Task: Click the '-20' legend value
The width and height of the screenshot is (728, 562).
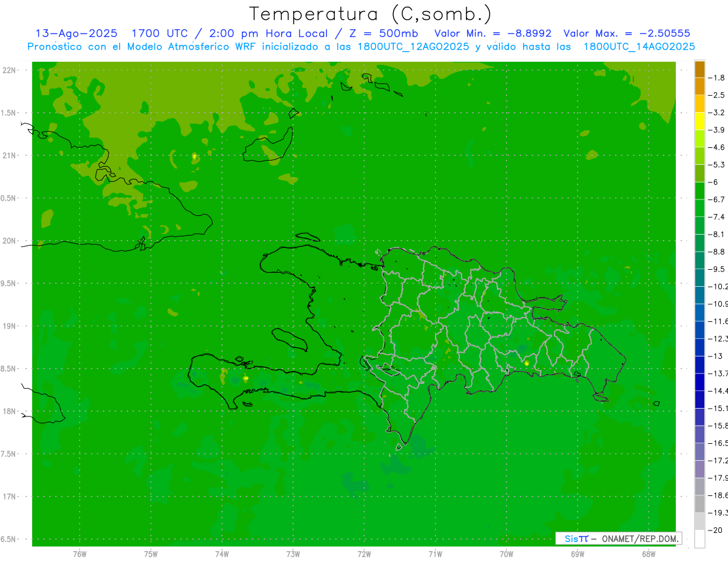Action: tap(716, 530)
